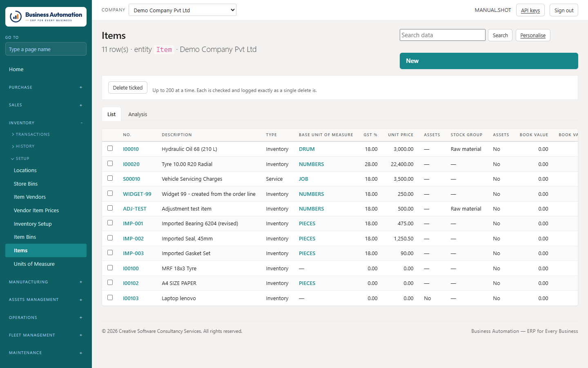Click the Unit Price column header
The width and height of the screenshot is (588, 368).
(401, 135)
